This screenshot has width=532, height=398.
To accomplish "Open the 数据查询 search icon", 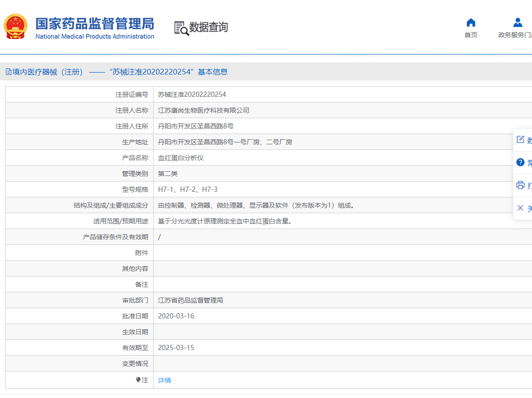I will (182, 28).
